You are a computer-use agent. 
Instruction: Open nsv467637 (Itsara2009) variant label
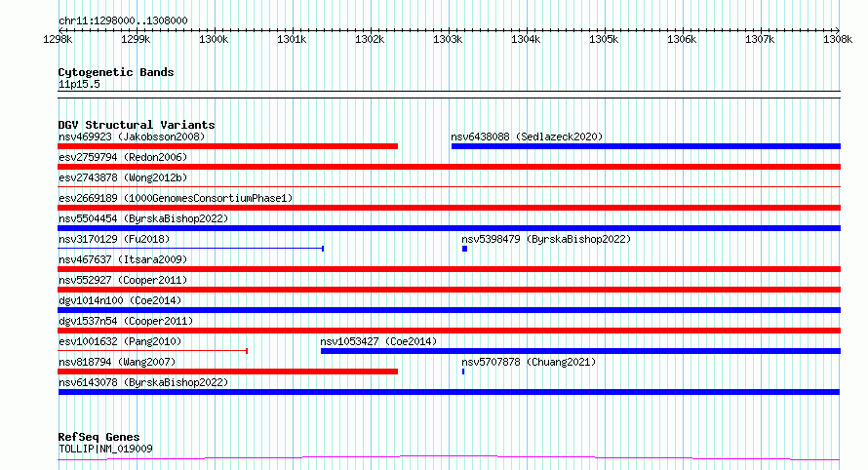tap(123, 259)
